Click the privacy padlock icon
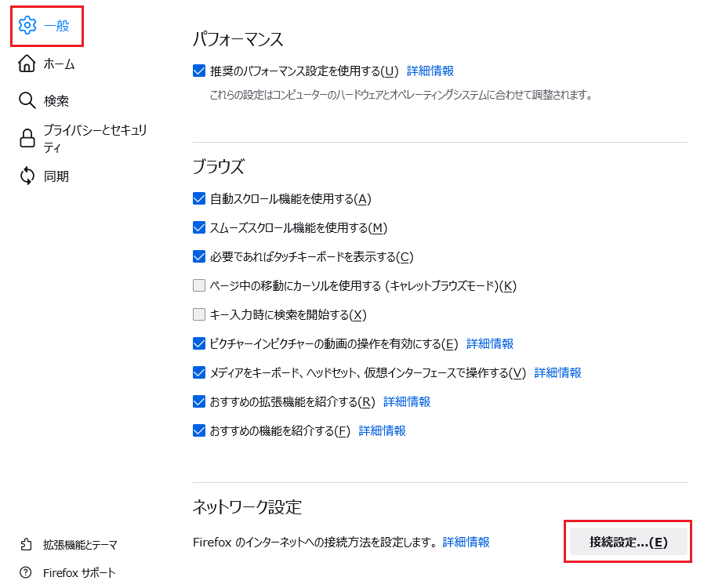 coord(27,138)
